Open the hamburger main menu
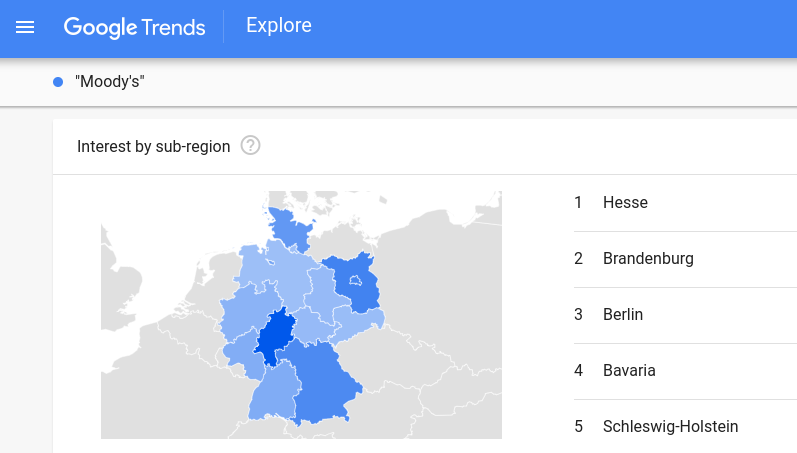797x453 pixels. (x=25, y=27)
